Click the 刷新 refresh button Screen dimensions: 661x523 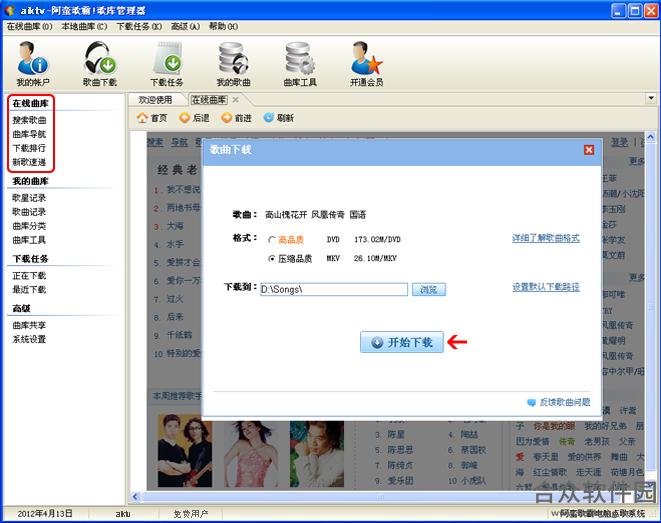(279, 118)
